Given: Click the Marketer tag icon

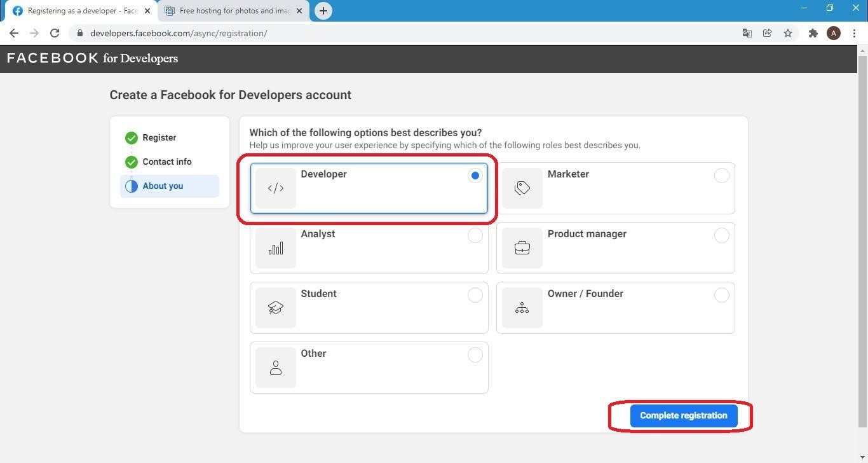Looking at the screenshot, I should (x=522, y=188).
